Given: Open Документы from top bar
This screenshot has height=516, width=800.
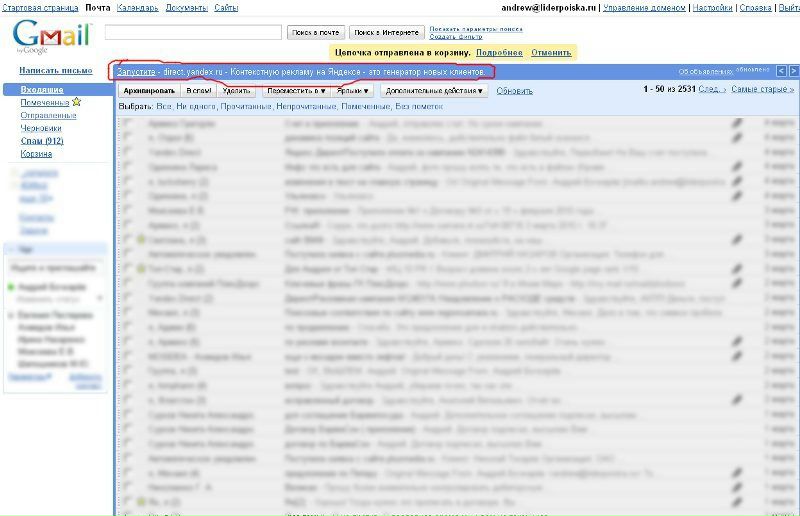Looking at the screenshot, I should 186,8.
